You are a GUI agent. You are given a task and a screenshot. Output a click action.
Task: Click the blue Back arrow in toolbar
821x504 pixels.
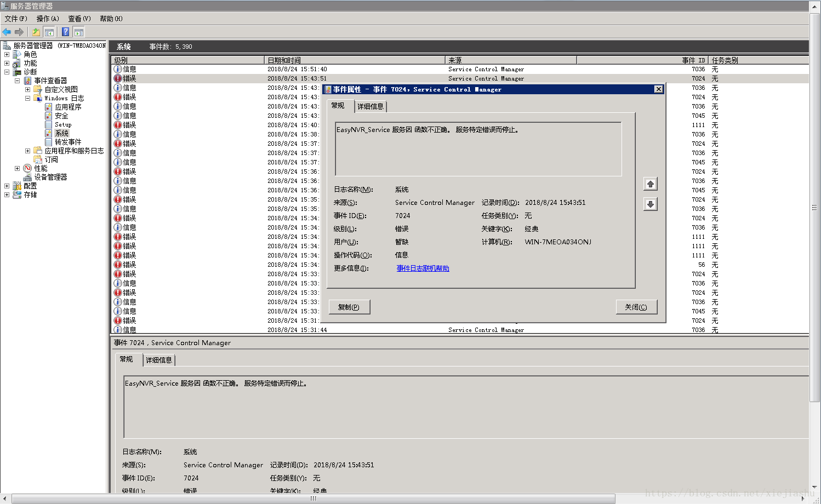(7, 32)
